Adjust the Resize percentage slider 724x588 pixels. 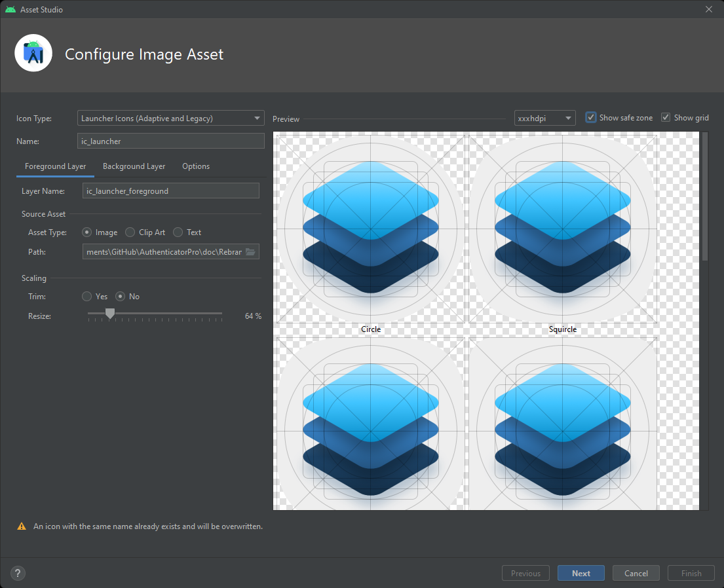click(109, 314)
